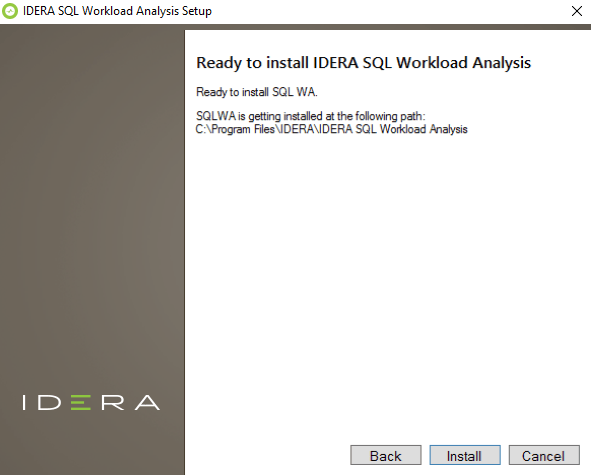Screen dimensions: 591x475
Task: Close the Setup window
Action: 577,11
